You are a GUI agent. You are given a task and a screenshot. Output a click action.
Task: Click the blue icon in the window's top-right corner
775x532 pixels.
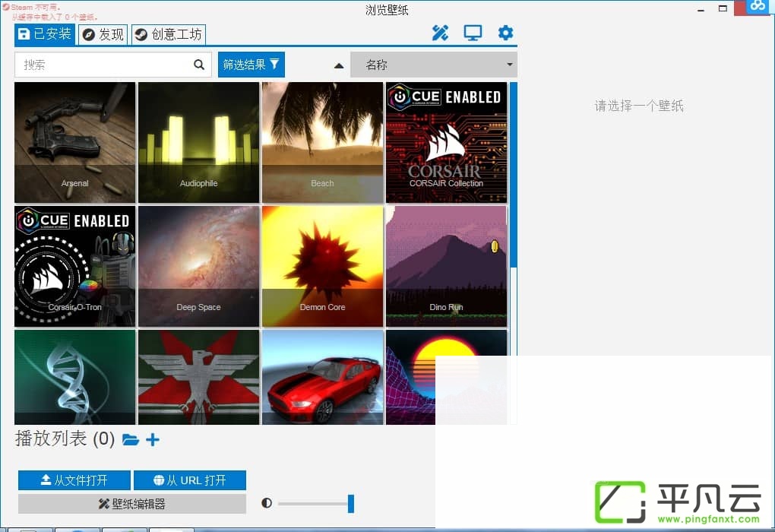[758, 6]
